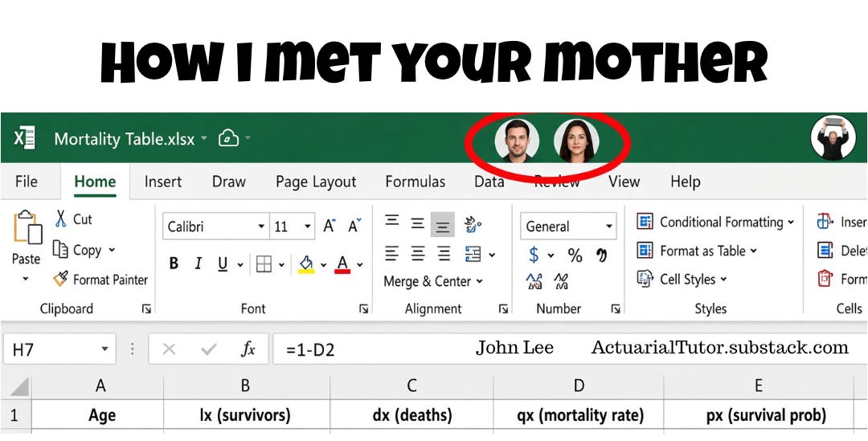Click the female collaborator avatar
Viewport: 868px width, 441px height.
tap(576, 141)
